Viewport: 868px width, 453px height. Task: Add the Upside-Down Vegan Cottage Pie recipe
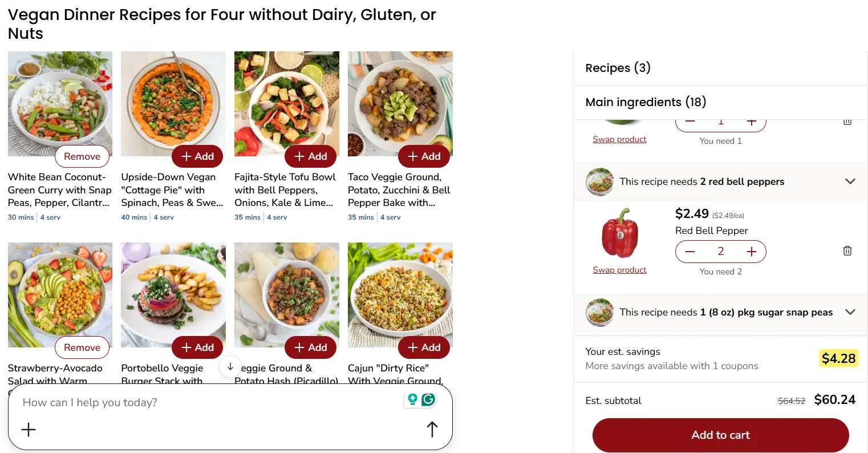197,156
